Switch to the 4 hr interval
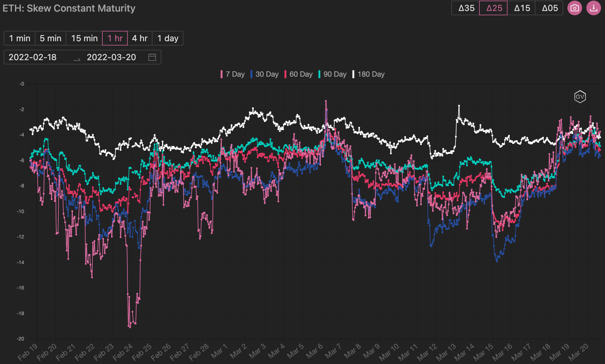This screenshot has width=605, height=364. [140, 38]
